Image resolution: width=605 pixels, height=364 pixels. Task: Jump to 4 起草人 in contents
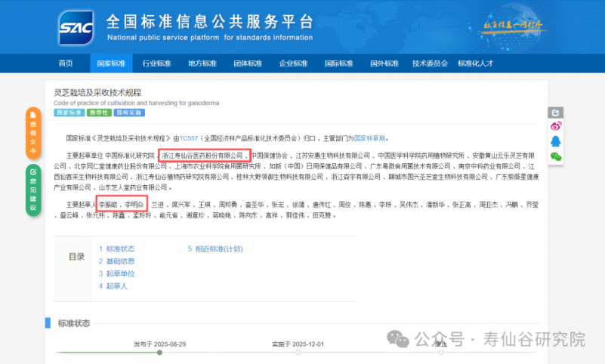[x=113, y=285]
